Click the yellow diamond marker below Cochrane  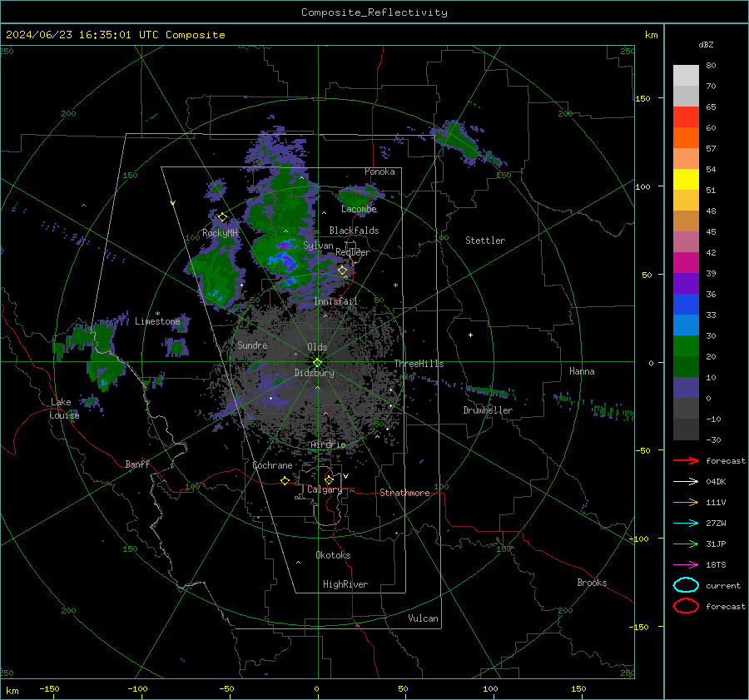coord(285,481)
